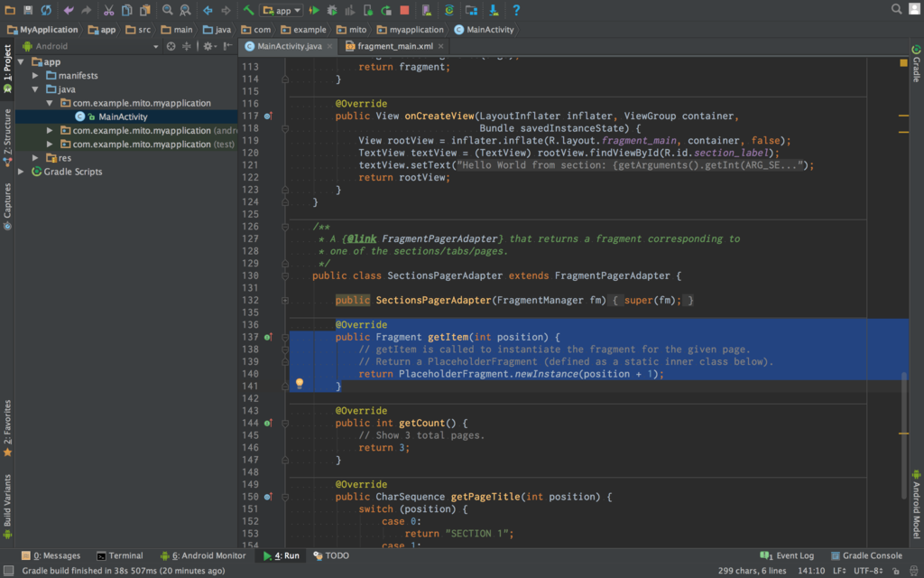
Task: Click the Cut scissors icon
Action: pos(108,10)
